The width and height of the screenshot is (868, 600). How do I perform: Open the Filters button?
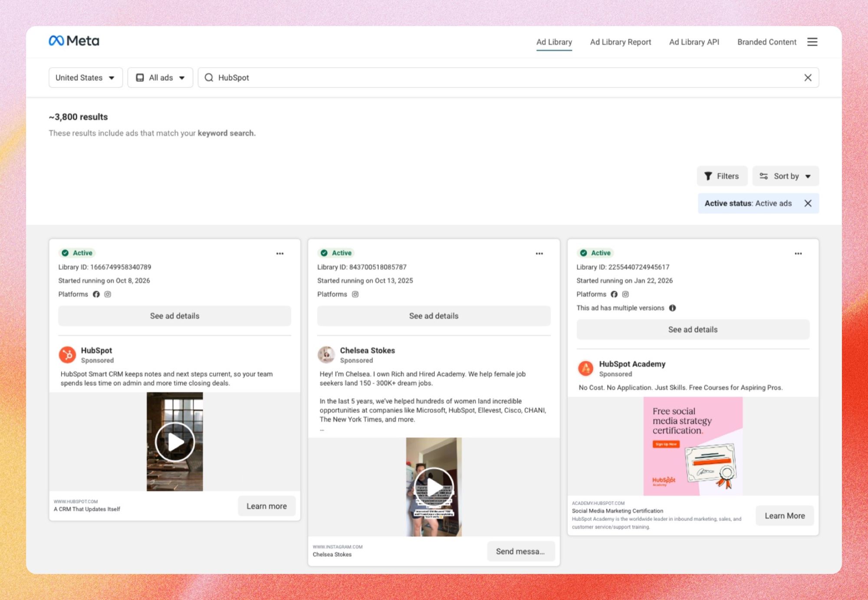722,176
